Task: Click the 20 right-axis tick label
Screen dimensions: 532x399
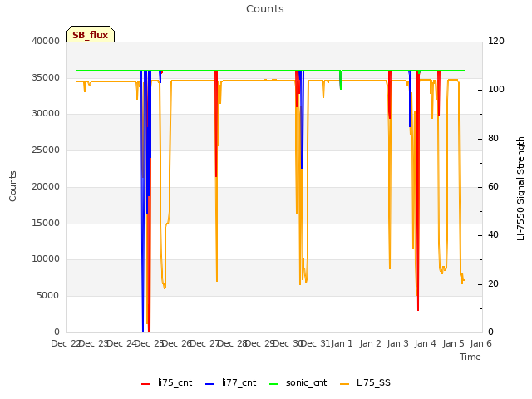Action: point(493,284)
